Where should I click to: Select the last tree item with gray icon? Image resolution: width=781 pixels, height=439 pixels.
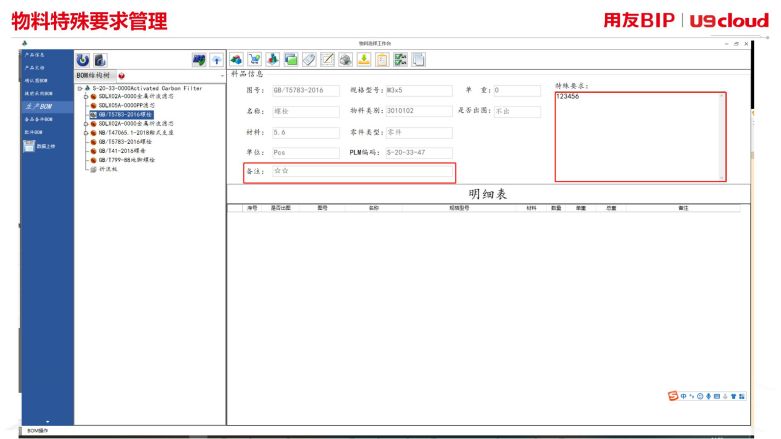point(108,169)
